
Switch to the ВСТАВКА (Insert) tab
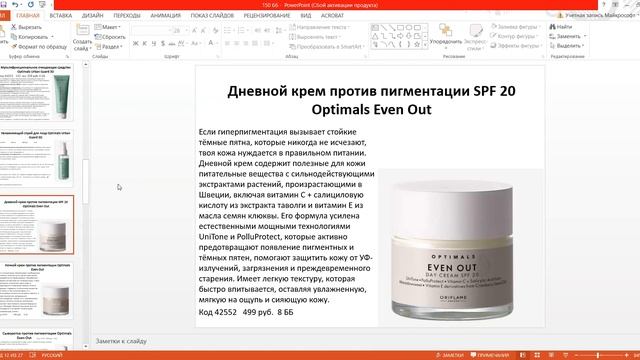(61, 16)
